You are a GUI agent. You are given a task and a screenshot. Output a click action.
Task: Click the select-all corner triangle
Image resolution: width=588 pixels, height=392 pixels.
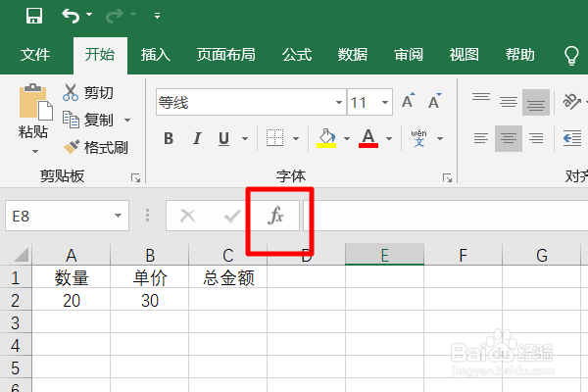click(21, 255)
